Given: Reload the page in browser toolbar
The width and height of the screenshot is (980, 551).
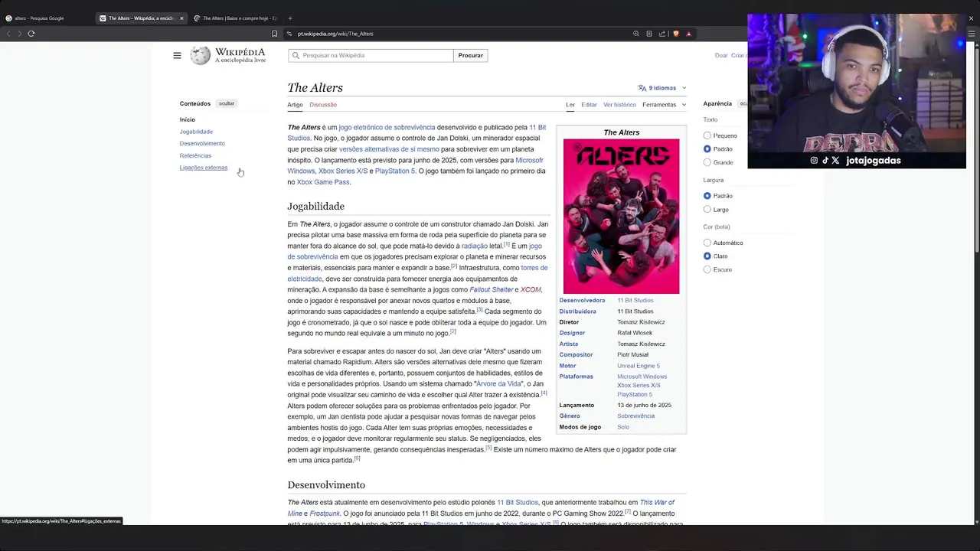Looking at the screenshot, I should [x=31, y=34].
